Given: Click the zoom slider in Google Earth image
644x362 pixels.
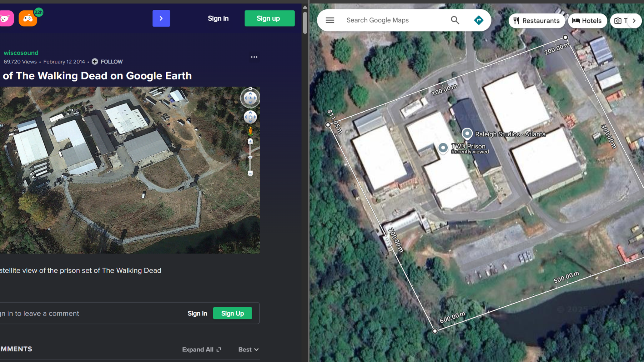Looking at the screenshot, I should [250, 157].
